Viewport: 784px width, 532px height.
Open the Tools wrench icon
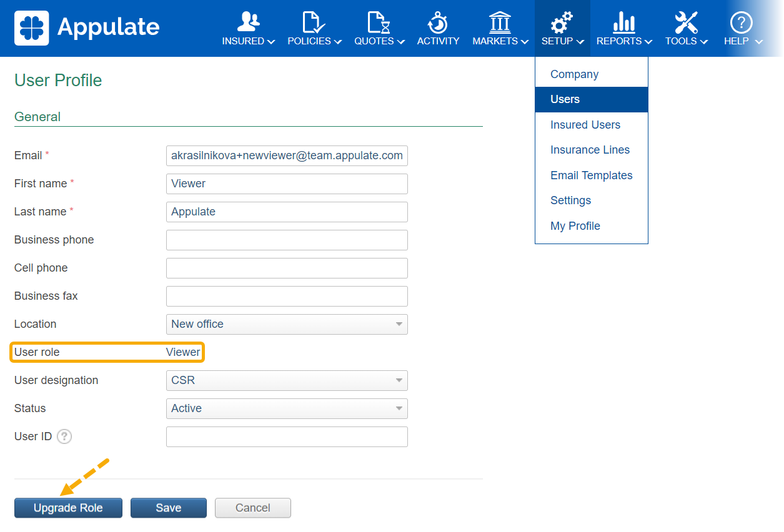(x=686, y=22)
